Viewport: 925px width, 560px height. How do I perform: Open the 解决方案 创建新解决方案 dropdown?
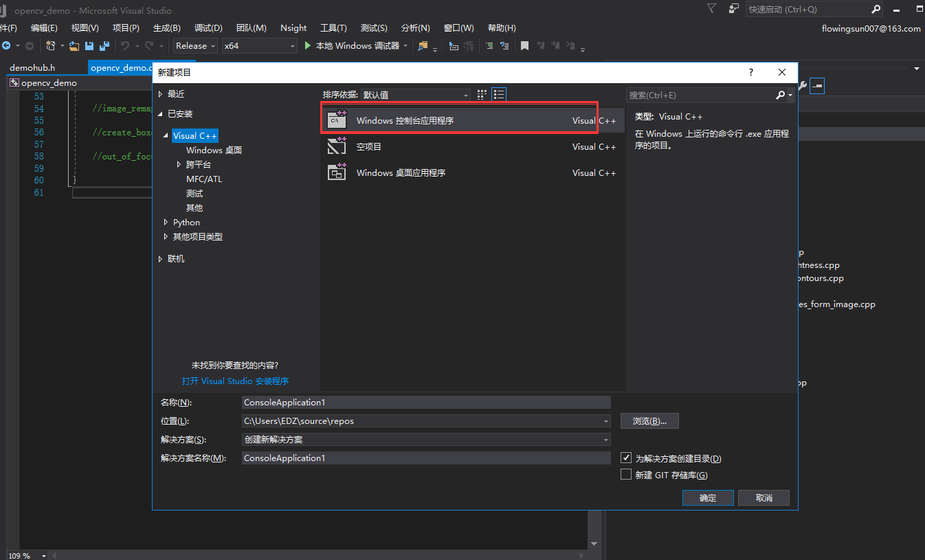coord(426,440)
